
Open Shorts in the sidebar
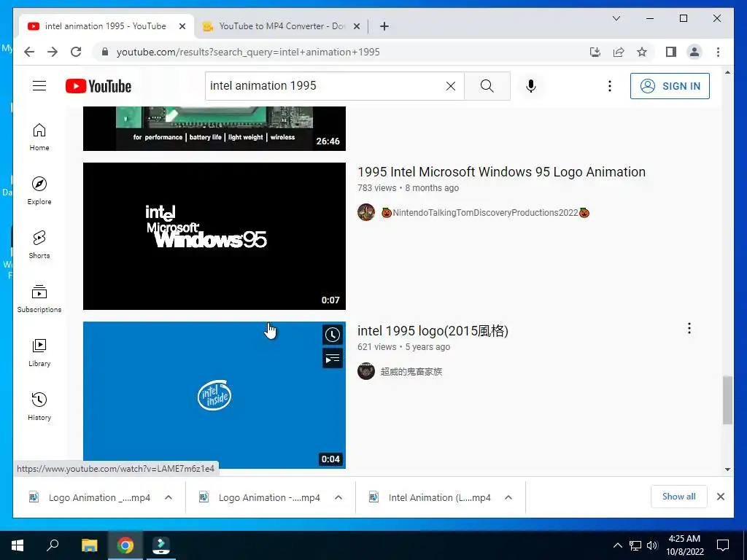tap(39, 245)
